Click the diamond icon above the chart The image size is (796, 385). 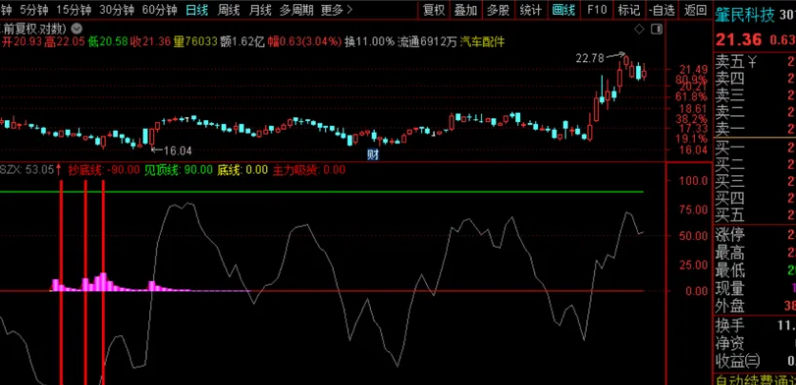coord(640,29)
